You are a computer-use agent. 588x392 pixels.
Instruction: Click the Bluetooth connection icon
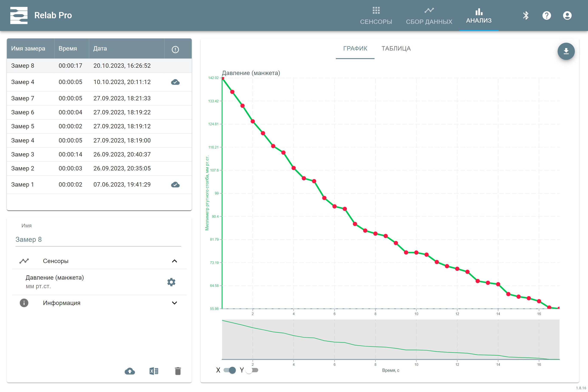525,15
